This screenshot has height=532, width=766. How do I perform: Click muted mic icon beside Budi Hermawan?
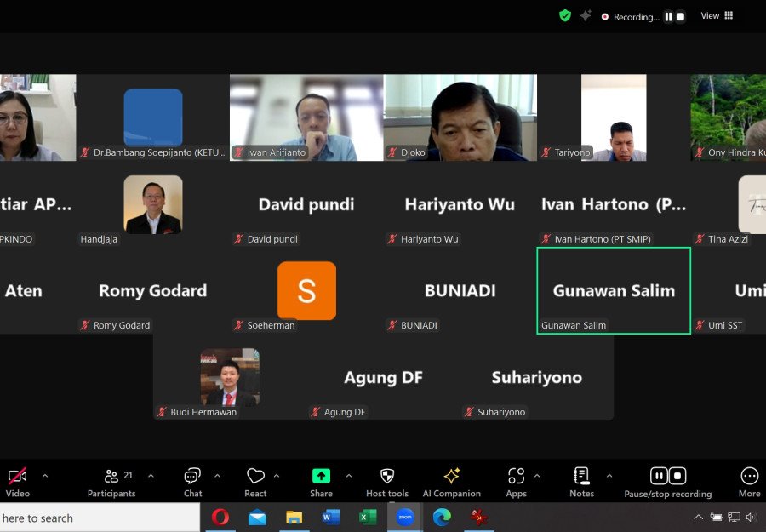pos(163,412)
